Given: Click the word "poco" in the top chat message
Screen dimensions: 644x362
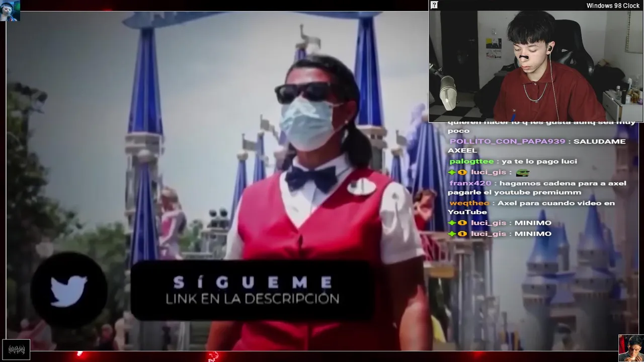Looking at the screenshot, I should [x=458, y=131].
